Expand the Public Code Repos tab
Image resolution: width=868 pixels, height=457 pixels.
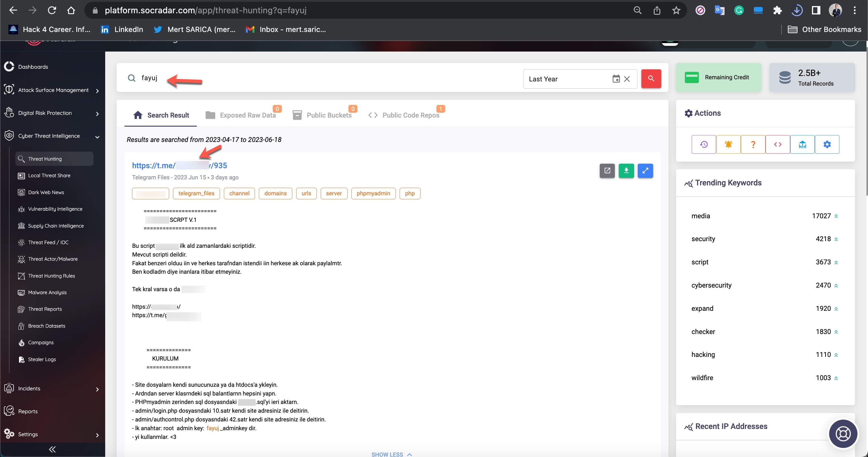[x=410, y=115]
